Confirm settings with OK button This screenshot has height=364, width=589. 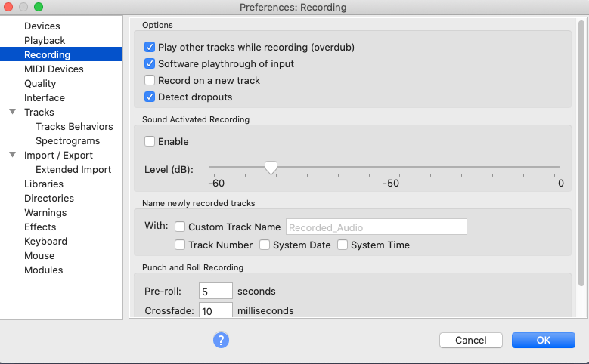(543, 340)
